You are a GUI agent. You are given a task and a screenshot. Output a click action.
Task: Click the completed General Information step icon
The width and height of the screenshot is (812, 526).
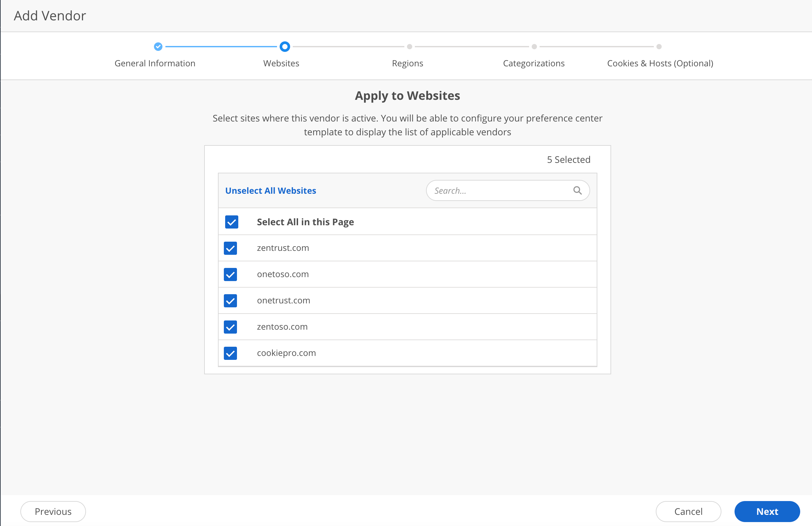[158, 46]
